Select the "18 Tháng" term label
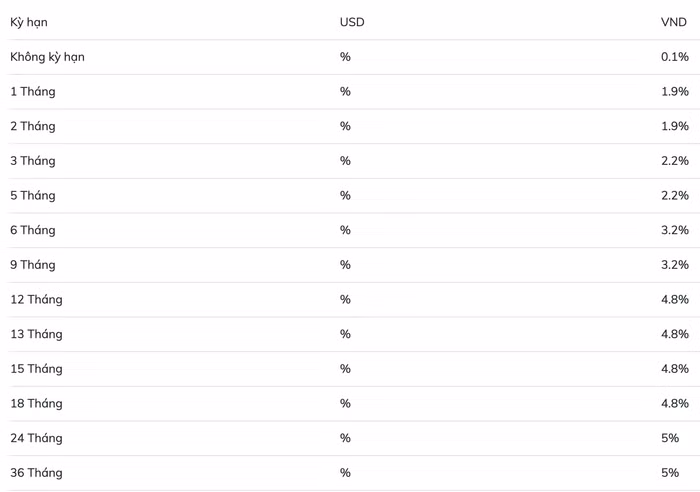This screenshot has height=492, width=700. coord(36,404)
